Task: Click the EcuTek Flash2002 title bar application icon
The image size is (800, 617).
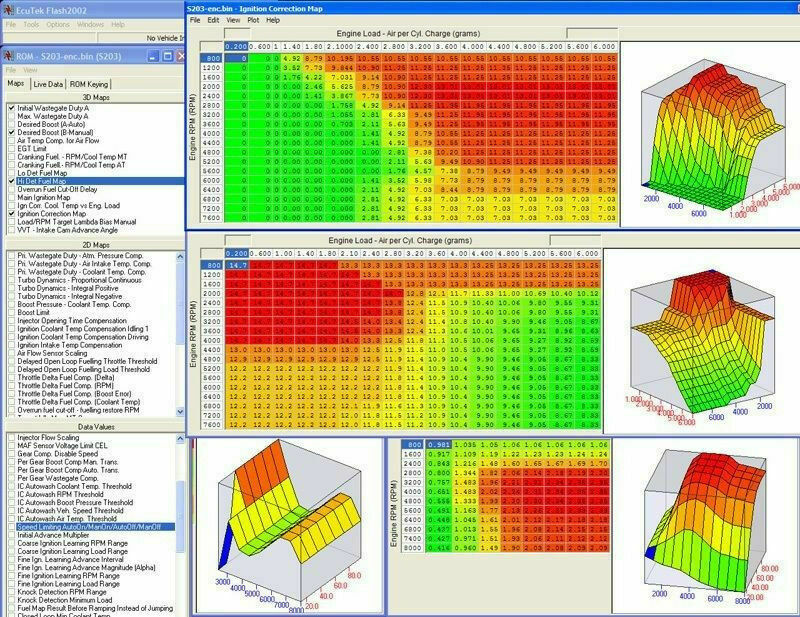Action: coord(10,12)
